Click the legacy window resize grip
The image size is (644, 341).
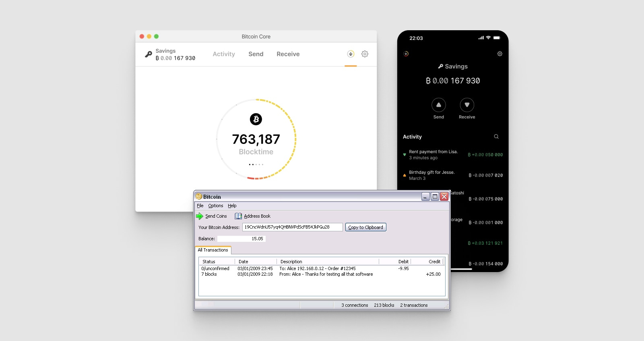pyautogui.click(x=446, y=307)
